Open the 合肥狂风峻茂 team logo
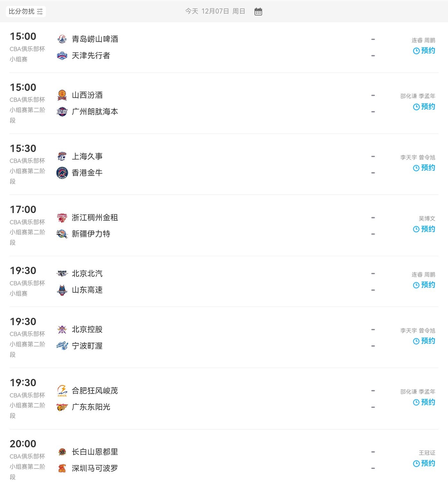The height and width of the screenshot is (489, 448). click(x=62, y=391)
